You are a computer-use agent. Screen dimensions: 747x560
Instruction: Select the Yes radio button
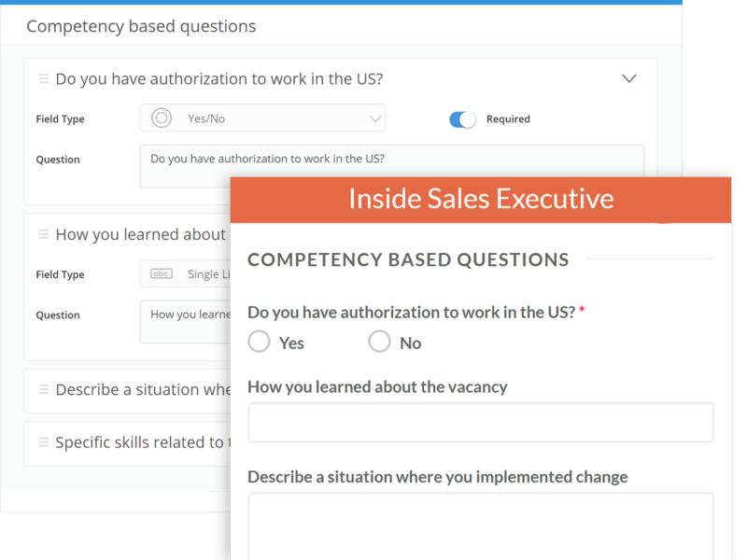259,342
